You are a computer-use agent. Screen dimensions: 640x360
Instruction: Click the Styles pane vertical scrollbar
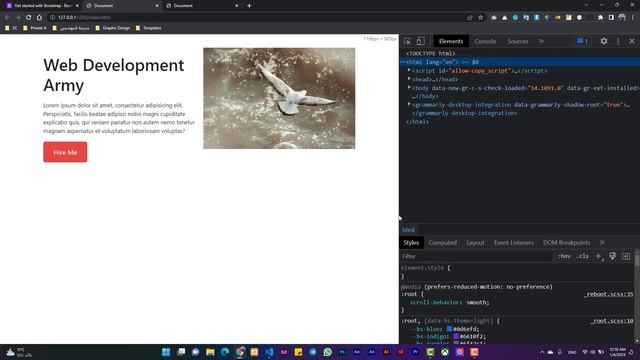(x=637, y=298)
